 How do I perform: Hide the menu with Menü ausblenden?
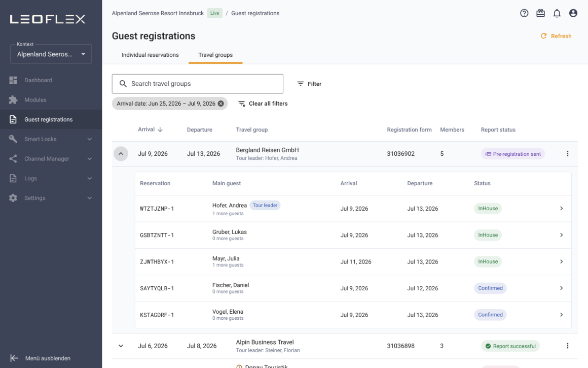(x=41, y=358)
